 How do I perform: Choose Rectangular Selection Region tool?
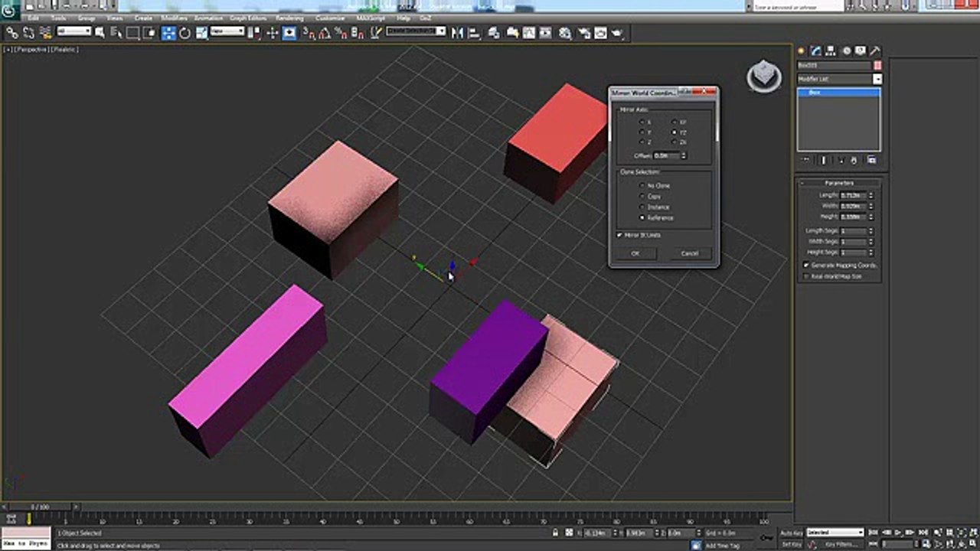pyautogui.click(x=132, y=33)
